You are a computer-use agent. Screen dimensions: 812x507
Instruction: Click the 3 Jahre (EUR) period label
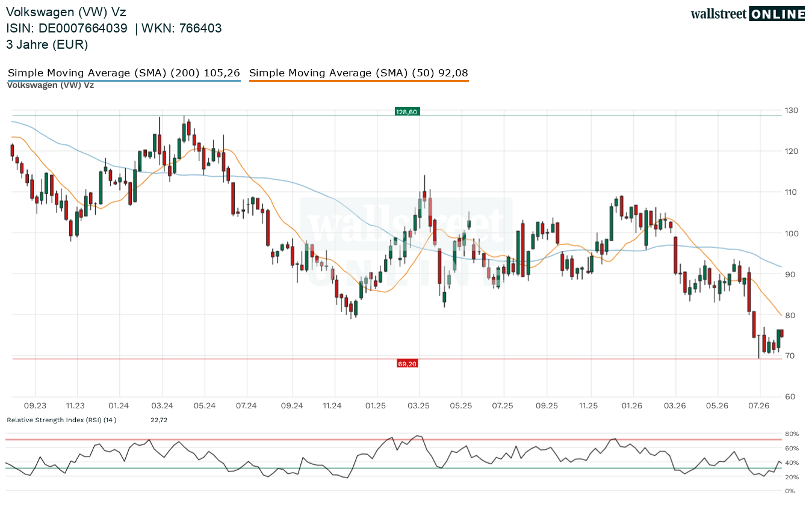pos(47,45)
